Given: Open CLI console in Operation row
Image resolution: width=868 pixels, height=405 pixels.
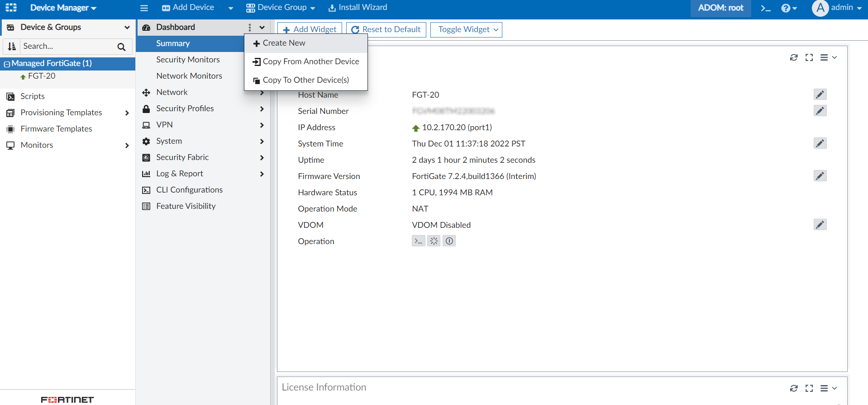Looking at the screenshot, I should (x=418, y=241).
